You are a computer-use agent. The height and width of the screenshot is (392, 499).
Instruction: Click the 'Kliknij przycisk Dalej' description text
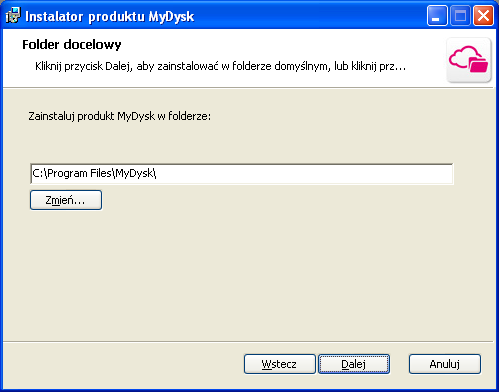(220, 66)
